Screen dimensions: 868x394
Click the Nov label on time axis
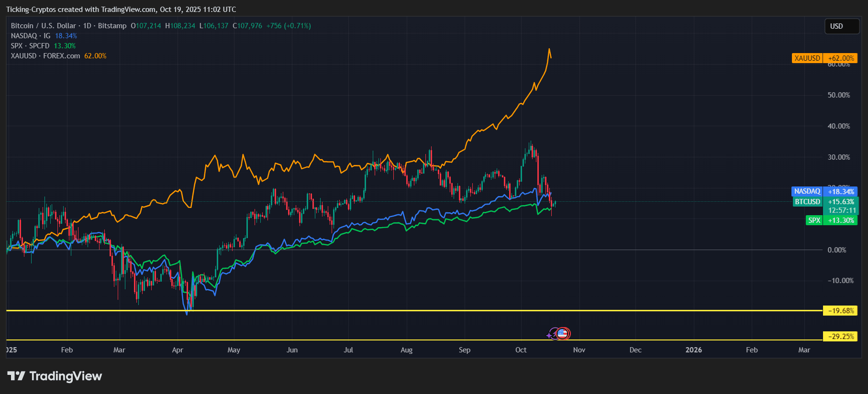(x=579, y=350)
